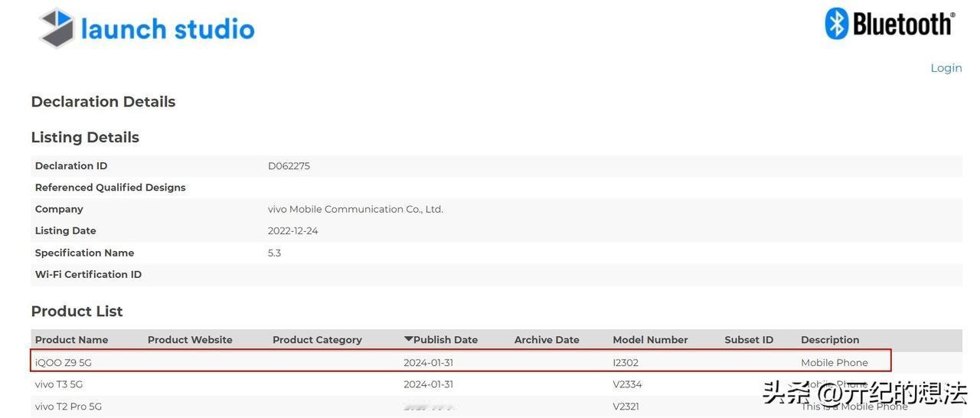980x418 pixels.
Task: Click model number I2302
Action: 626,363
